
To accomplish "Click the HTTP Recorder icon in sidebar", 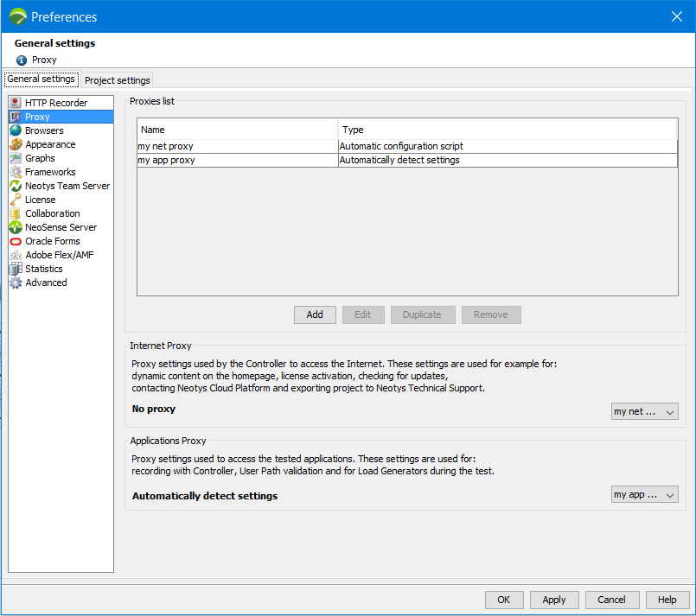I will tap(16, 103).
